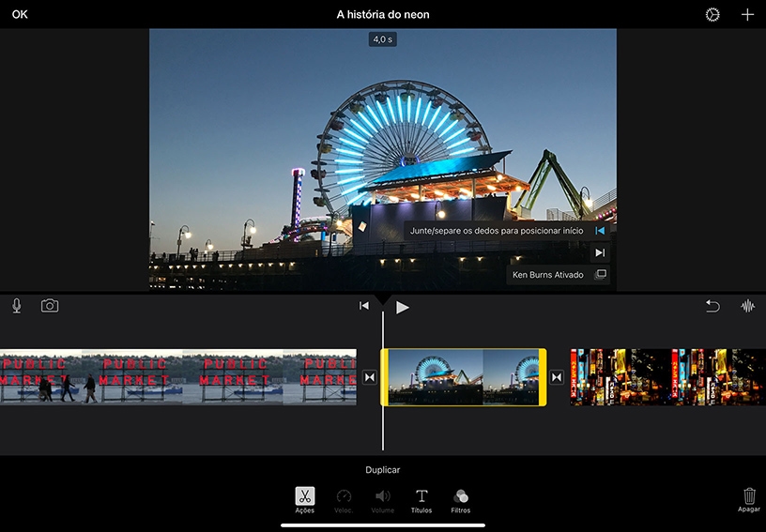Image resolution: width=766 pixels, height=532 pixels.
Task: Open transition before the Ferris wheel clip
Action: pos(370,377)
